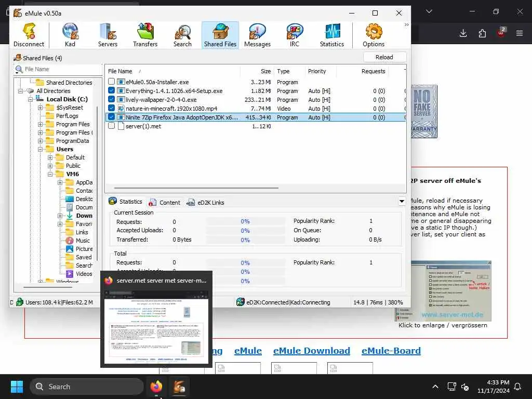Viewport: 532px width, 399px height.
Task: Expand the $SysReset folder node
Action: click(x=40, y=108)
